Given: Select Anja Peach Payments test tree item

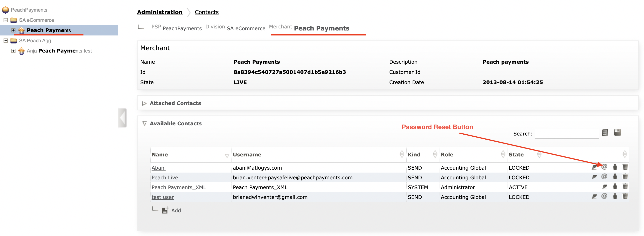Looking at the screenshot, I should point(59,51).
